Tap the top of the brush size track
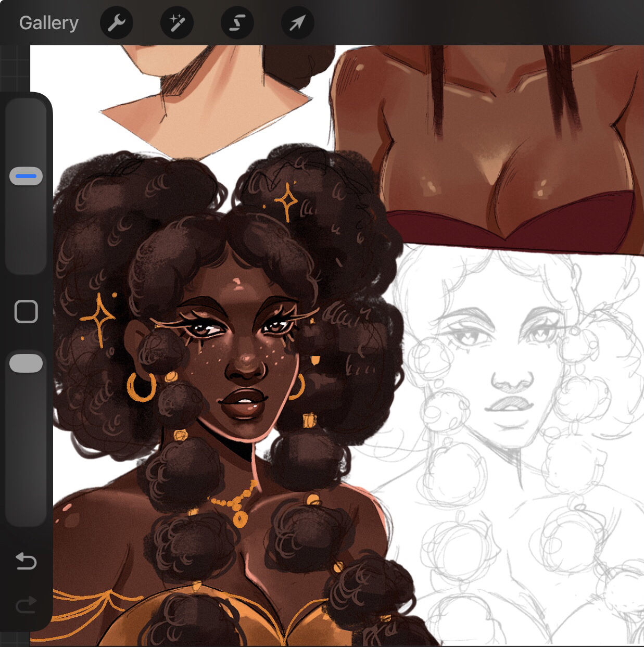644x647 pixels. point(26,107)
